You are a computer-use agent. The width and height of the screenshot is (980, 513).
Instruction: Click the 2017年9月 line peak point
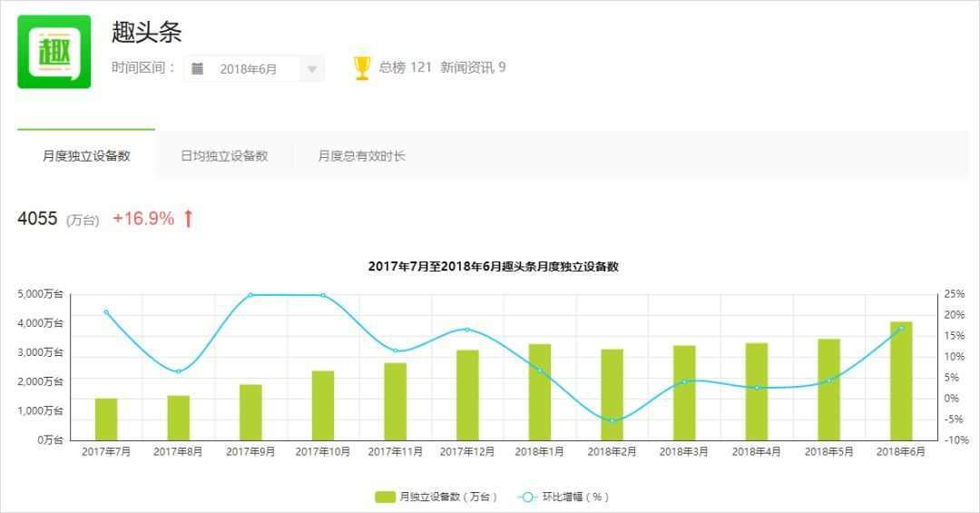(250, 295)
